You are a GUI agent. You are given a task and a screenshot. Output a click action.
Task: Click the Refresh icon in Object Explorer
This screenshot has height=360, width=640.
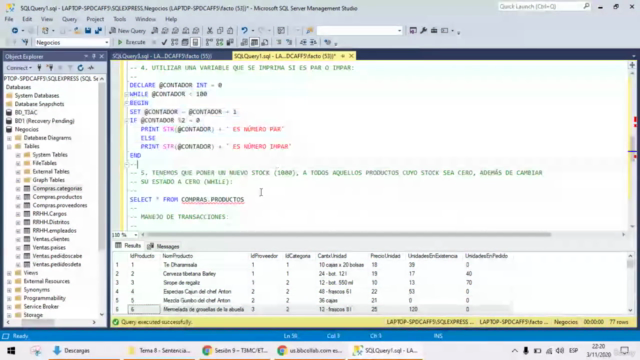click(80, 68)
